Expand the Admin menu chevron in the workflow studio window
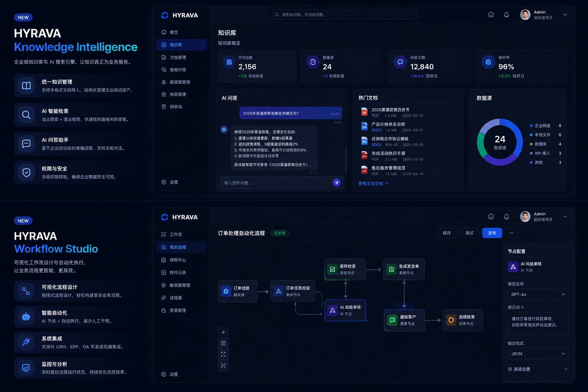The width and height of the screenshot is (588, 392). (x=565, y=217)
